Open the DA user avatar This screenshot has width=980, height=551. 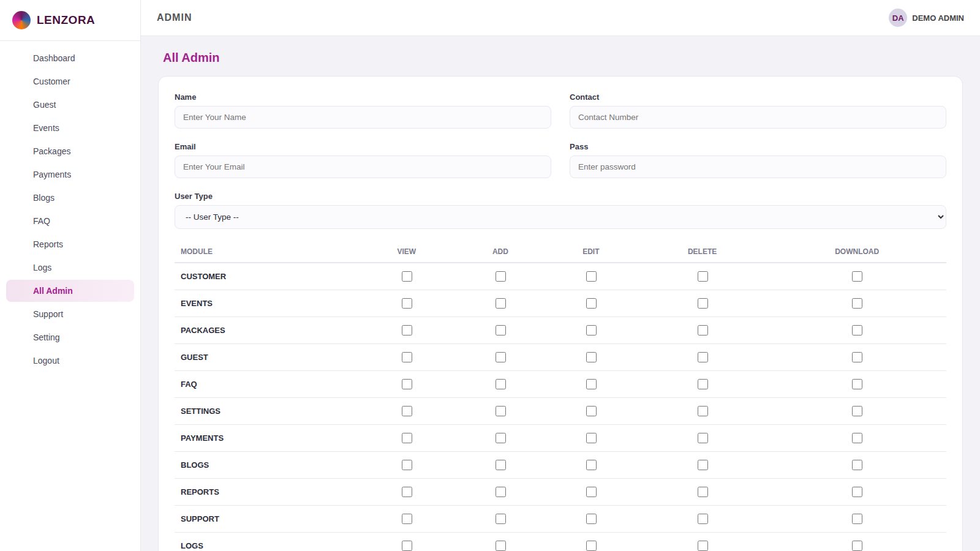897,18
